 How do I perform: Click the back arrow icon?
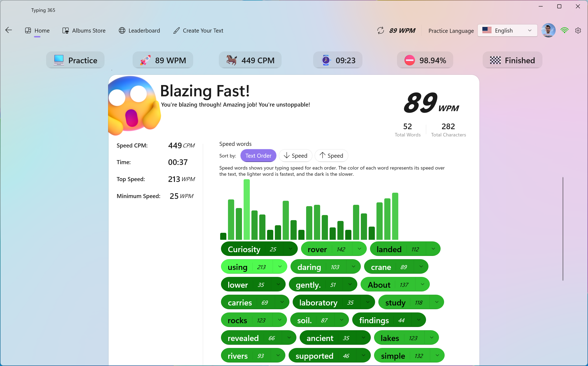click(x=9, y=30)
